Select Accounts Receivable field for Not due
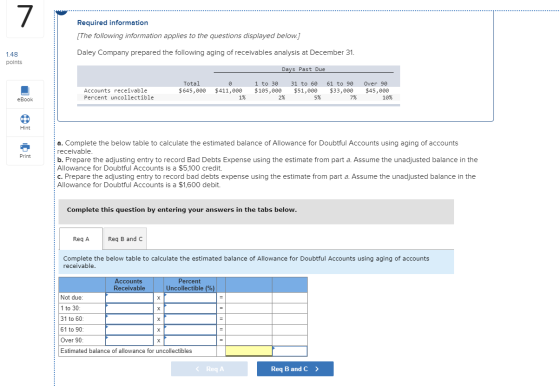The height and width of the screenshot is (386, 560). [129, 297]
